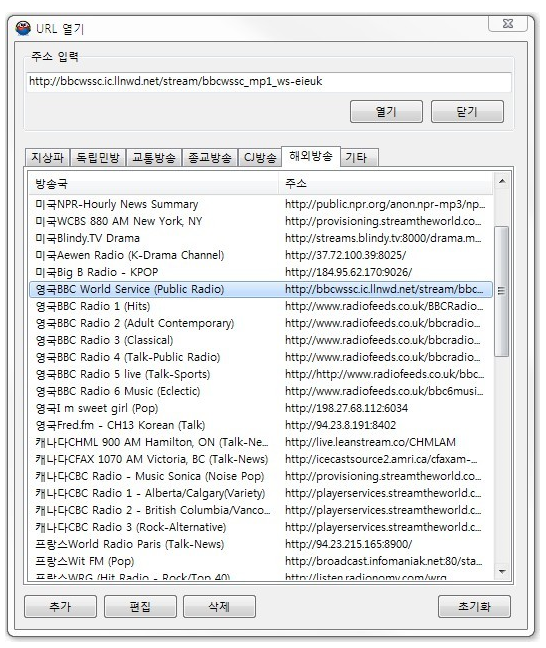Switch to the 지상파 tab
546x648 pixels.
click(x=48, y=157)
